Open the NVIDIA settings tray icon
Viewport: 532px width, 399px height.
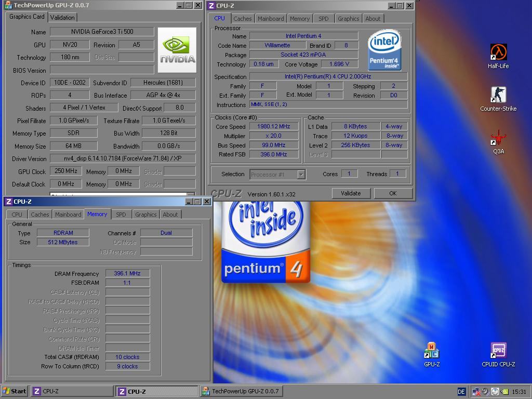(x=504, y=392)
